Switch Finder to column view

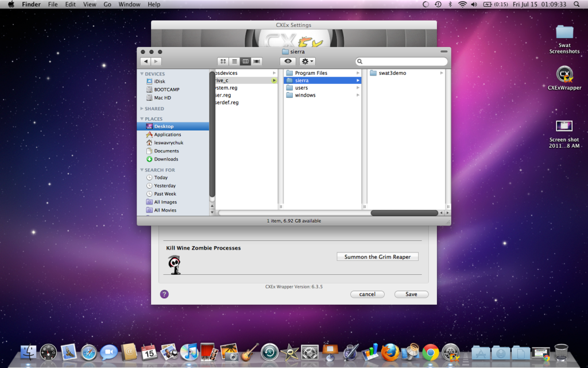[245, 61]
